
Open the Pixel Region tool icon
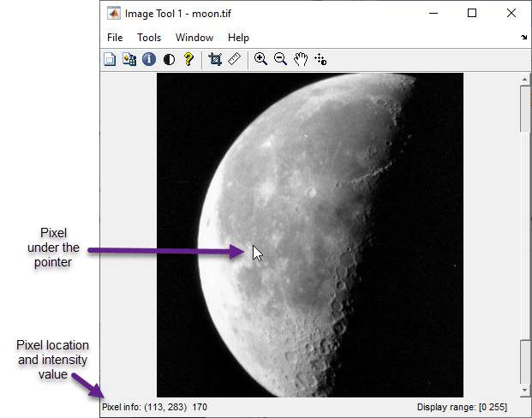click(x=129, y=59)
